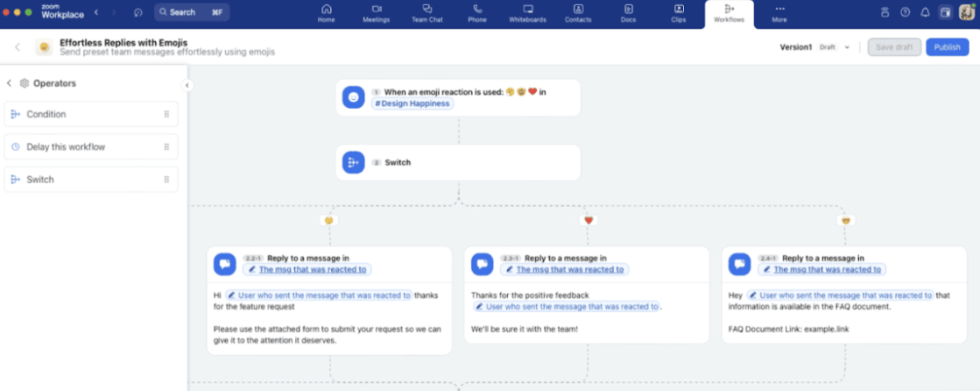Click the reply icon of step 2.4-1

740,264
